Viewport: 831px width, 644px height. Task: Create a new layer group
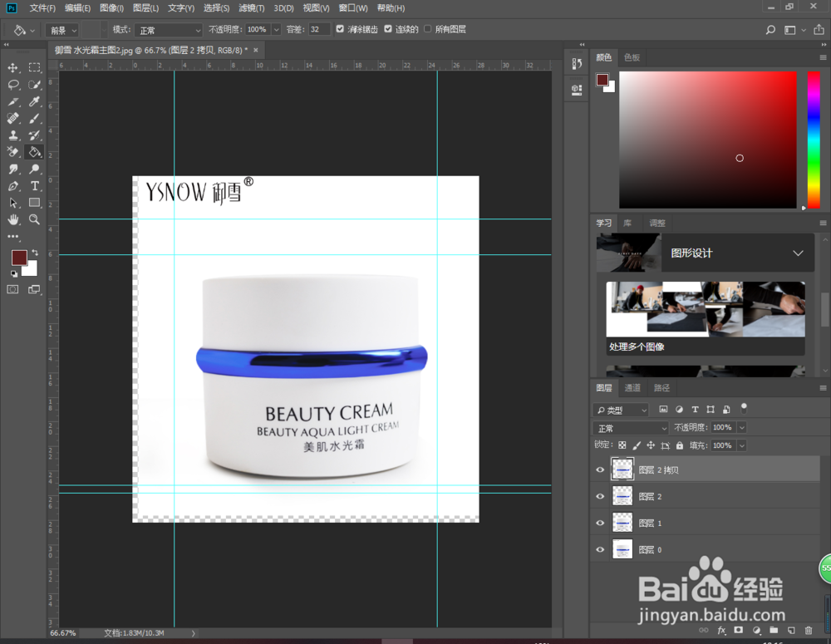[774, 630]
